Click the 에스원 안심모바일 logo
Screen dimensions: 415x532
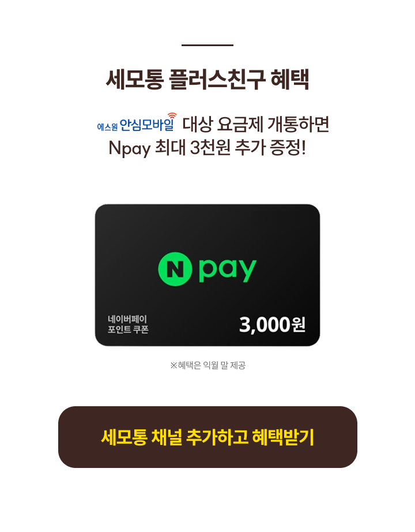tap(137, 122)
